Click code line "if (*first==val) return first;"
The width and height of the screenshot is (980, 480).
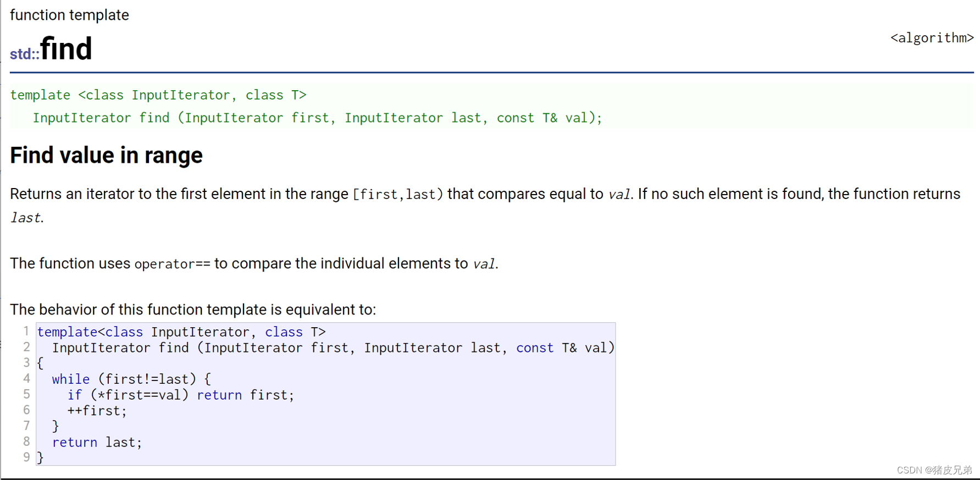pyautogui.click(x=181, y=395)
